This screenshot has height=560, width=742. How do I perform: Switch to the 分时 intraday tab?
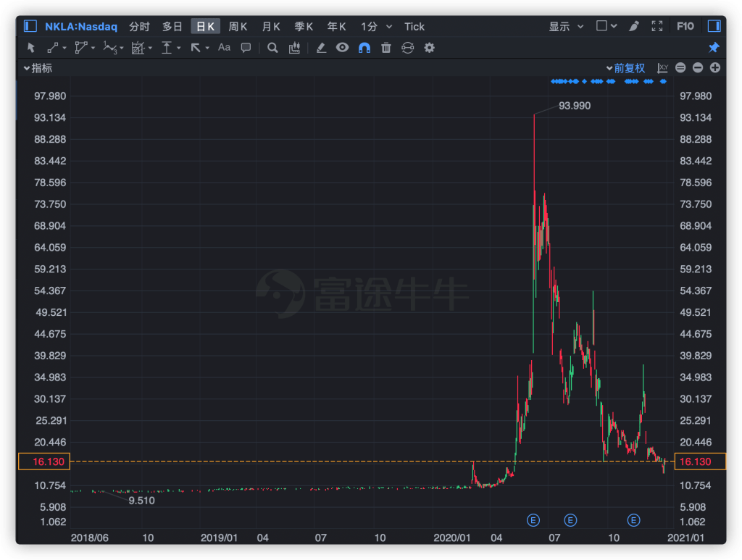coord(139,26)
